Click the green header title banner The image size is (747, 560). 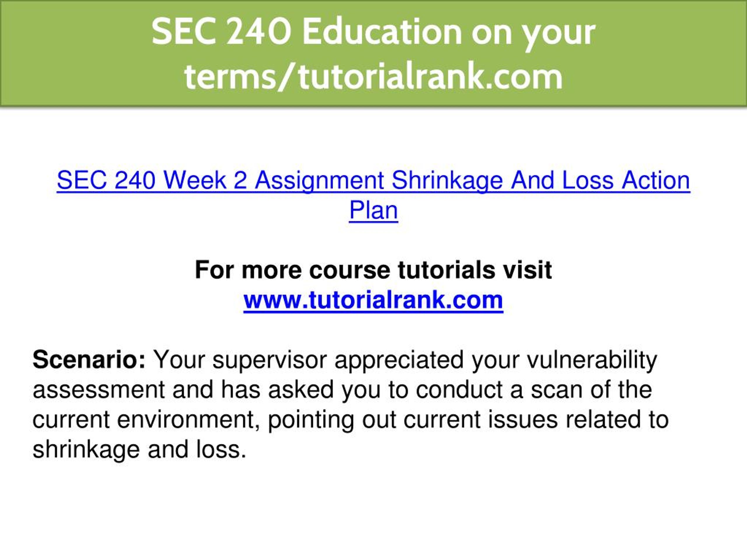pyautogui.click(x=373, y=53)
